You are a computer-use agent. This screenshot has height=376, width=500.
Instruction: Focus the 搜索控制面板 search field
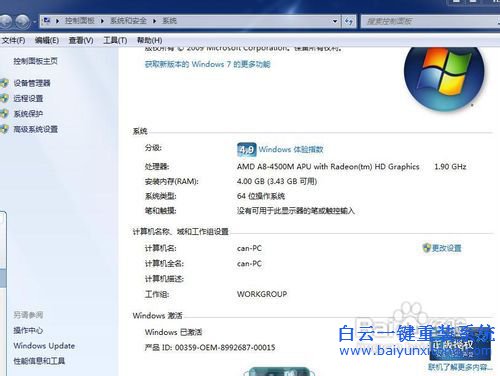pos(430,21)
